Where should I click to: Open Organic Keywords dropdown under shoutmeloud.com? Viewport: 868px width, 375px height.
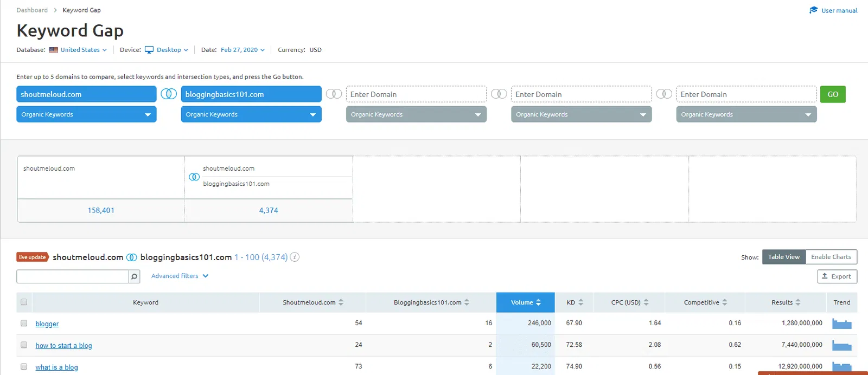coord(86,114)
